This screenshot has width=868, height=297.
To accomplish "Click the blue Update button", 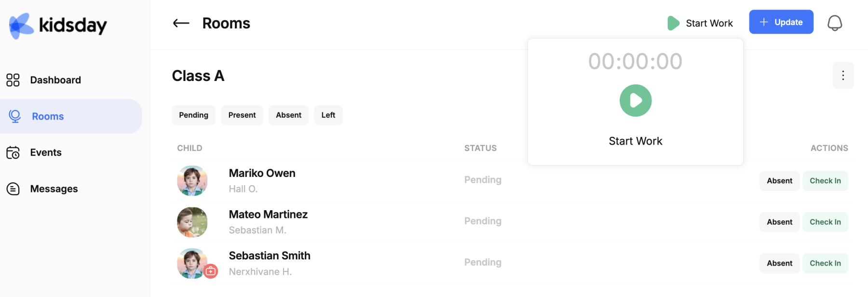I will pyautogui.click(x=781, y=22).
